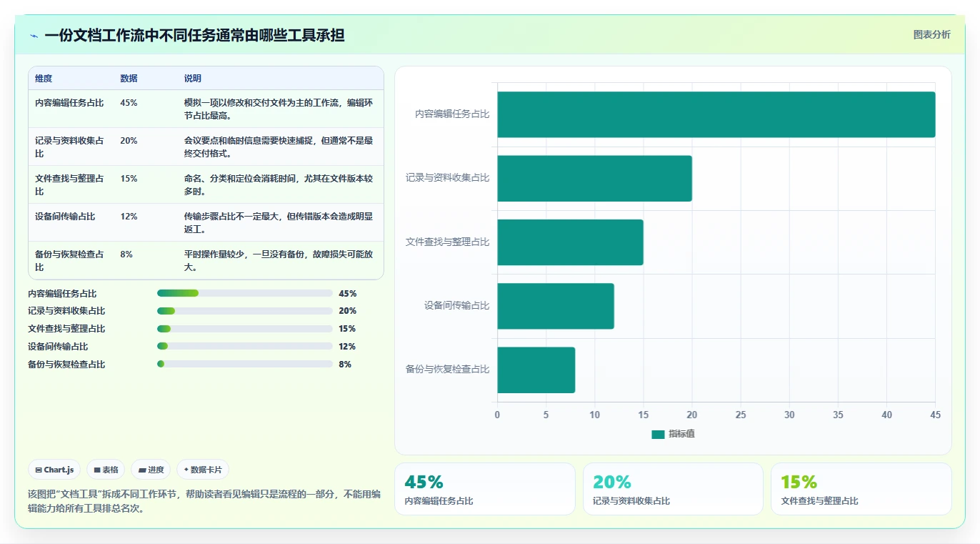Viewport: 980px width, 544px height.
Task: Click description starting 会议要点和临时信息
Action: click(x=279, y=147)
